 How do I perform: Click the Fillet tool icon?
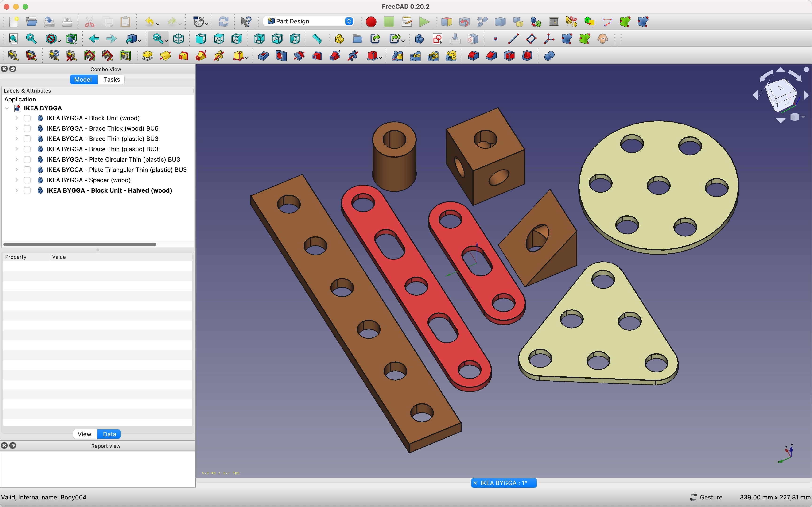[x=473, y=56]
